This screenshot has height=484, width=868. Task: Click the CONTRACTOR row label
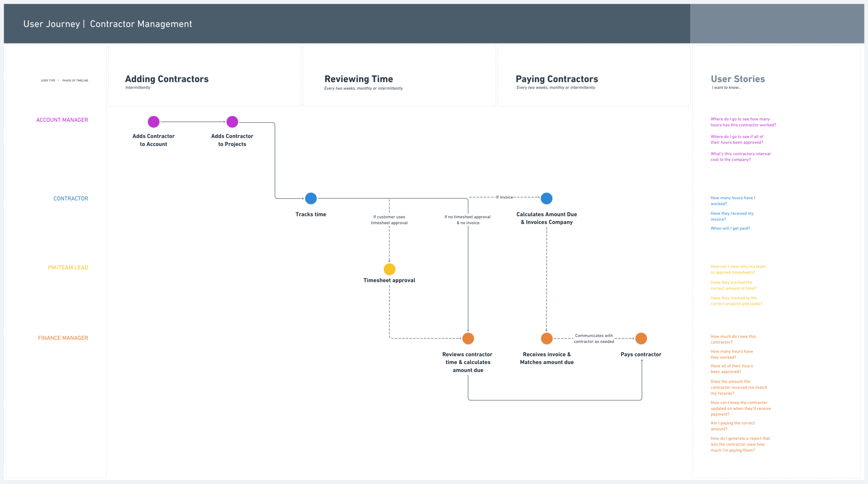(71, 198)
